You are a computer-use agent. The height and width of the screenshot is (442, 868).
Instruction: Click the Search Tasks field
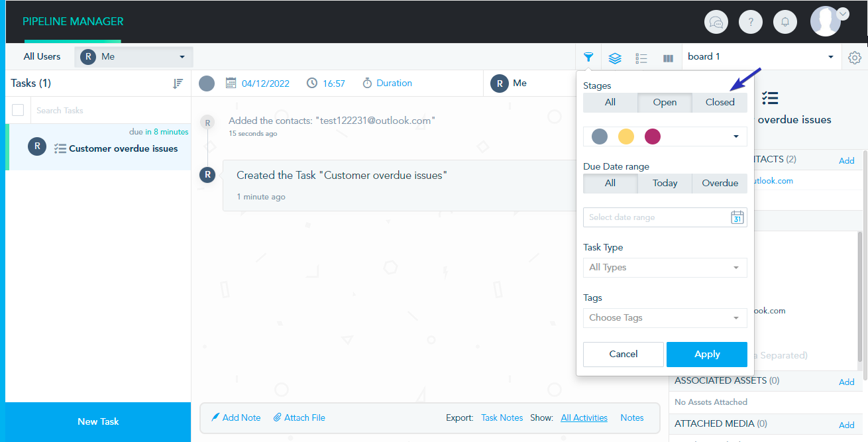coord(111,110)
